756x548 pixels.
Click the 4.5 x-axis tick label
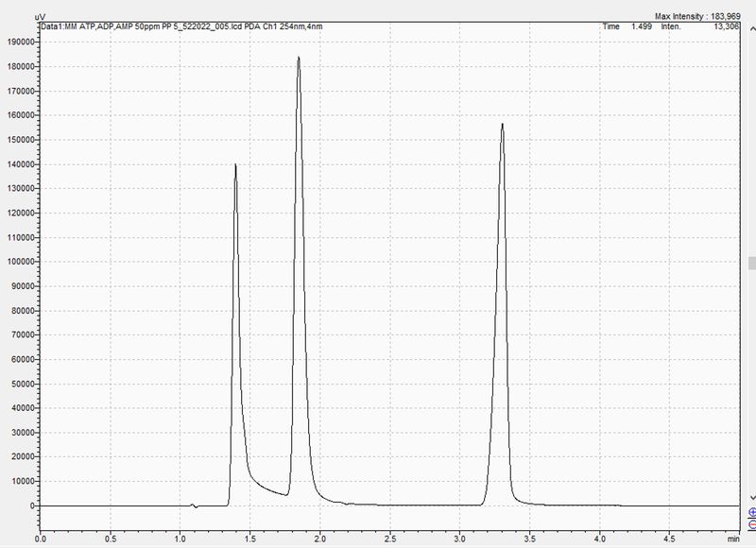coord(669,539)
